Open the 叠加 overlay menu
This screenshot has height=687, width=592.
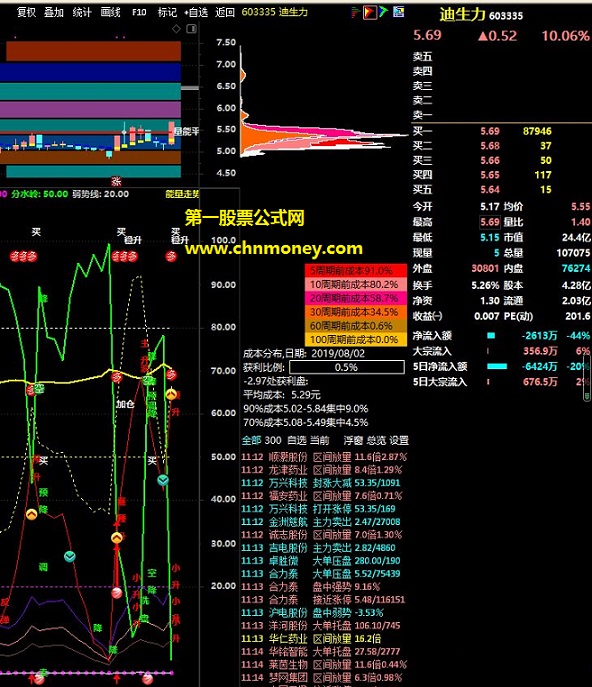[53, 12]
